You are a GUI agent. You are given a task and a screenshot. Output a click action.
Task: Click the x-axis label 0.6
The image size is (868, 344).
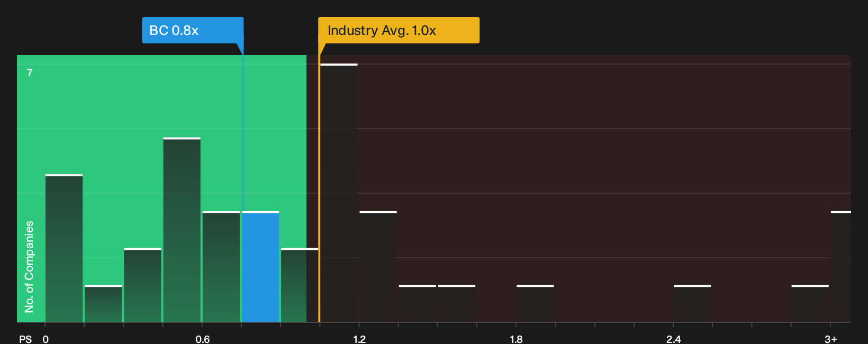tap(203, 339)
